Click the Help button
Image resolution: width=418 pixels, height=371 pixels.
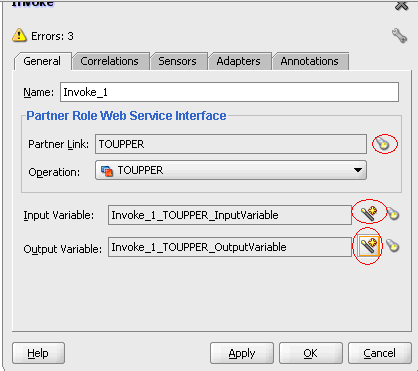(38, 353)
